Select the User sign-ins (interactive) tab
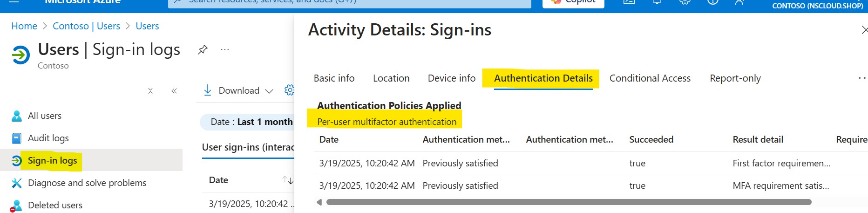The image size is (868, 213). tap(248, 147)
